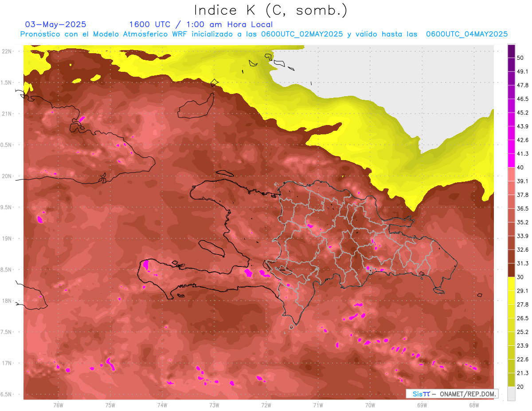Click the '20N' latitude label
The width and height of the screenshot is (532, 411).
coord(8,176)
